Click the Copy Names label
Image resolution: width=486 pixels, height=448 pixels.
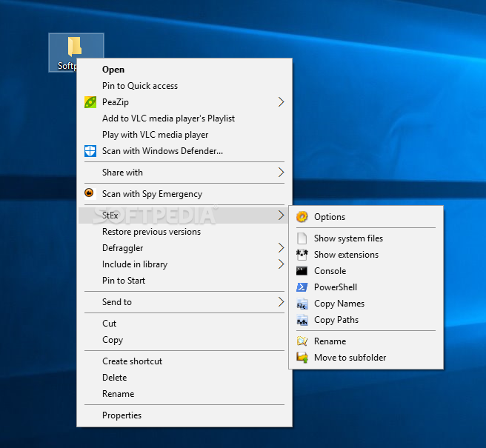tap(339, 304)
